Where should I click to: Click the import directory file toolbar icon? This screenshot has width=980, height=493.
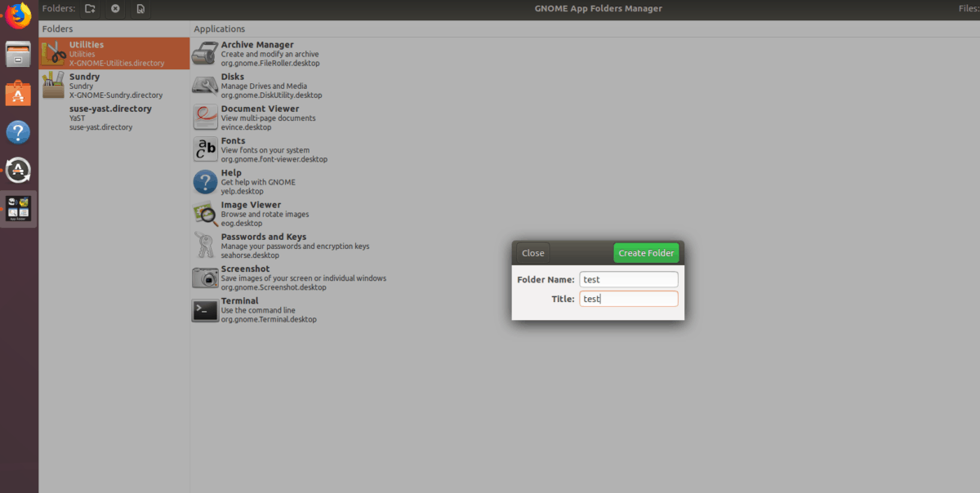click(140, 9)
